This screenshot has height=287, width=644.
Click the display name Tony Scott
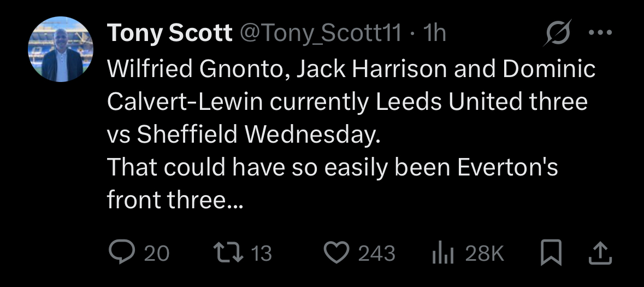(169, 34)
